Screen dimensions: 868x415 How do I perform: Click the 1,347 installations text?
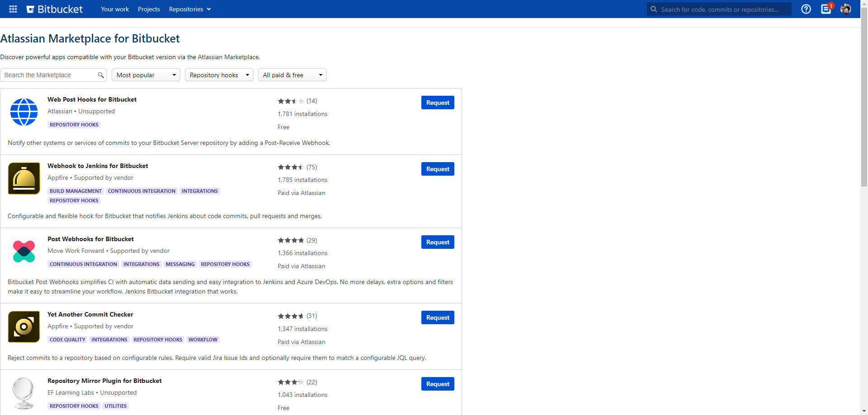[302, 329]
